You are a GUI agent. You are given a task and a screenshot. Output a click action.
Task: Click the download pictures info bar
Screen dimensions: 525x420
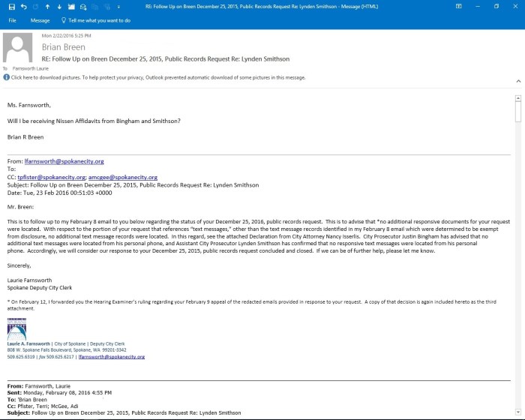(157, 77)
